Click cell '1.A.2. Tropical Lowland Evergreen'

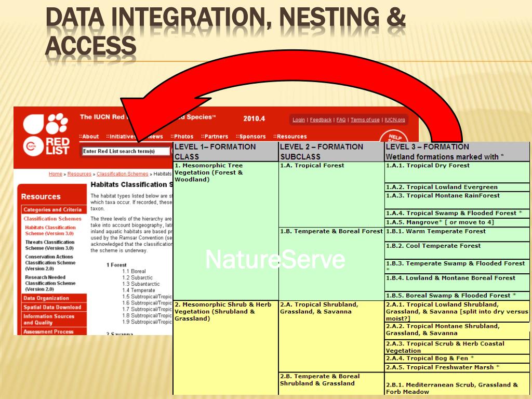click(457, 187)
